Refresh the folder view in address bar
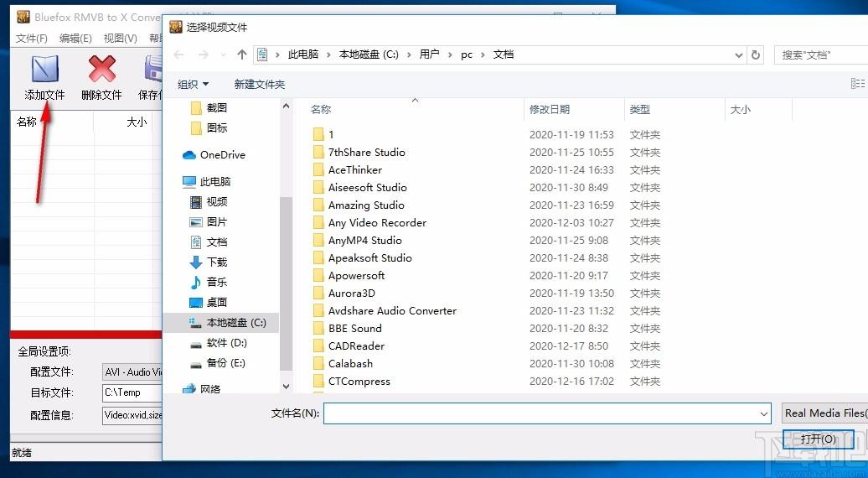The height and width of the screenshot is (478, 868). [x=755, y=55]
